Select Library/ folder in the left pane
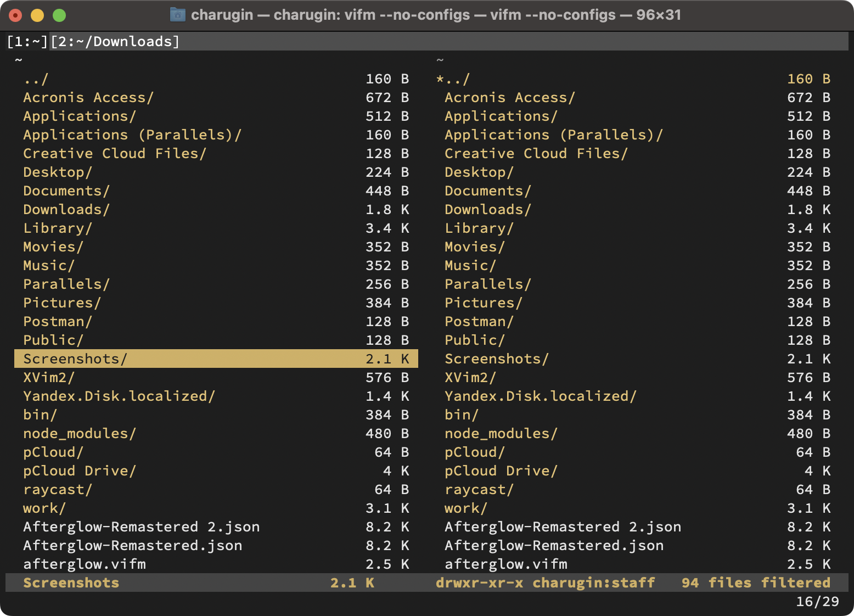854x616 pixels. pos(216,228)
